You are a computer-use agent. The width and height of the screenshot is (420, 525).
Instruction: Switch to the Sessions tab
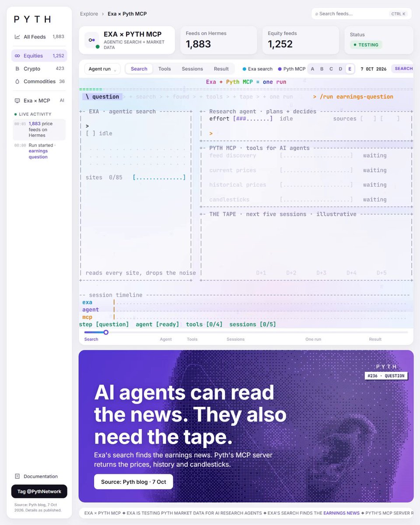tap(192, 69)
